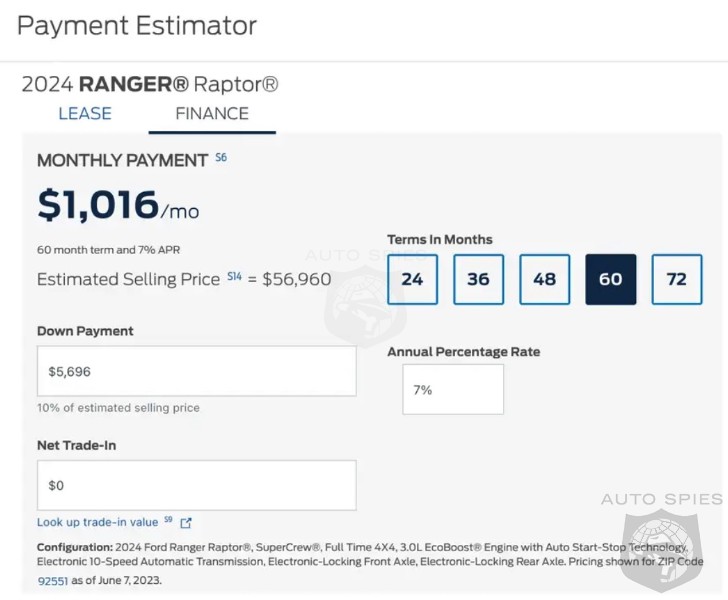Click the 2024 Ranger Raptor heading
The height and width of the screenshot is (600, 728).
coord(150,85)
